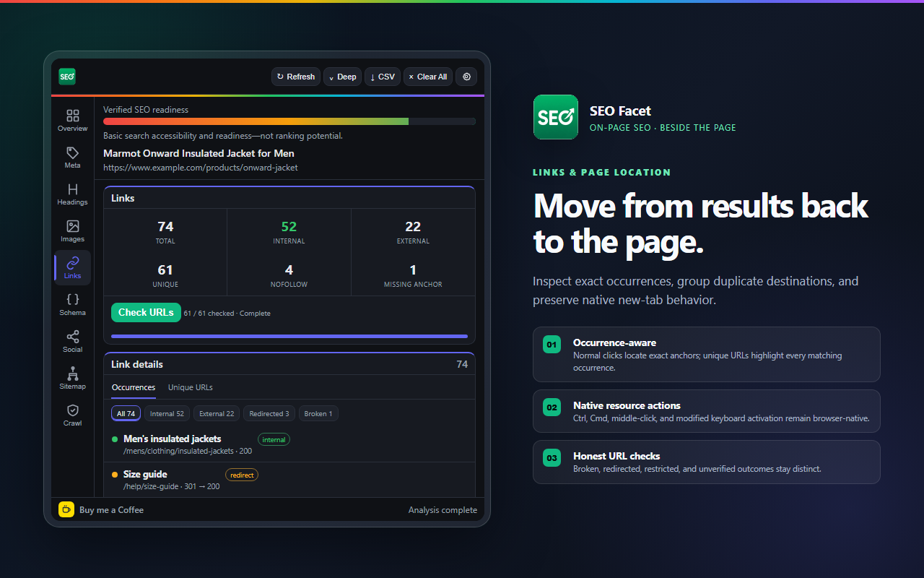Viewport: 924px width, 578px height.
Task: Click the Refresh button
Action: pyautogui.click(x=296, y=77)
